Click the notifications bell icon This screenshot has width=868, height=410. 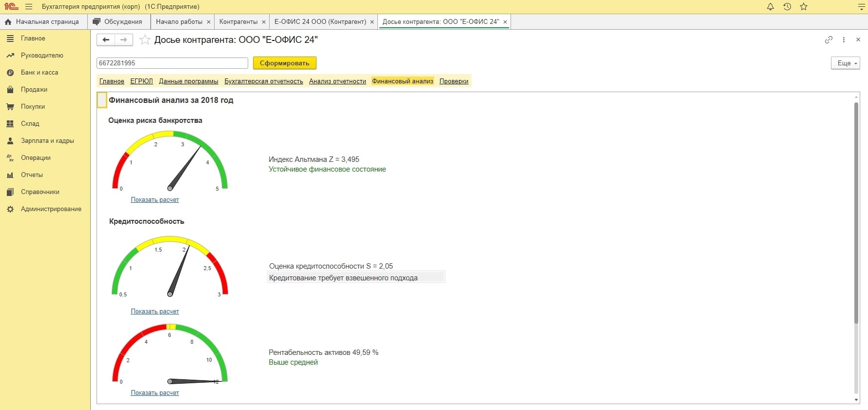[770, 7]
